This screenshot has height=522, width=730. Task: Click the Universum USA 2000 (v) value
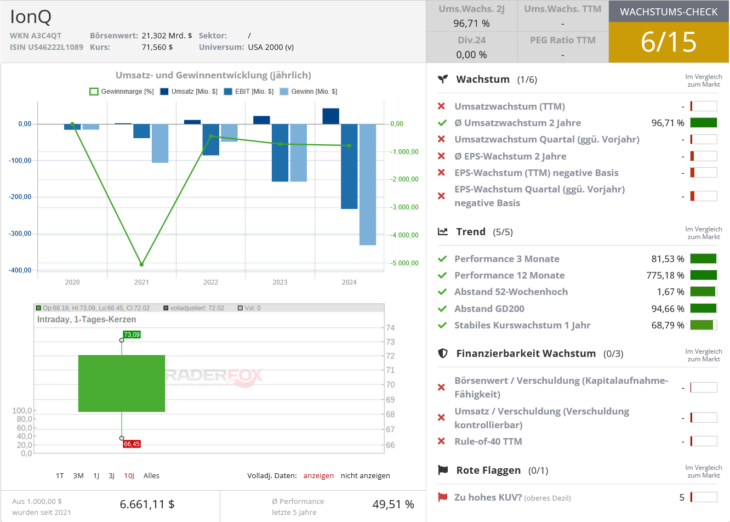[271, 47]
